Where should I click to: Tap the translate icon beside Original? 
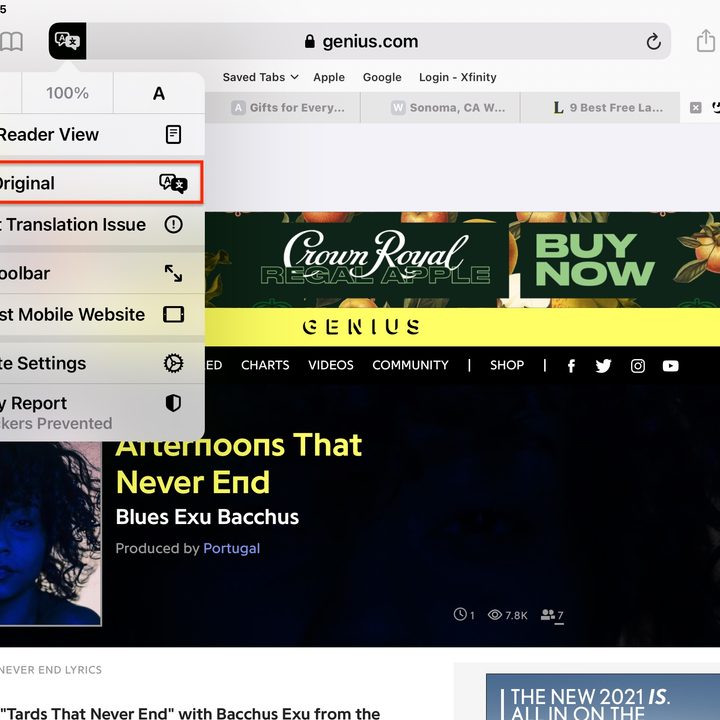[x=173, y=183]
